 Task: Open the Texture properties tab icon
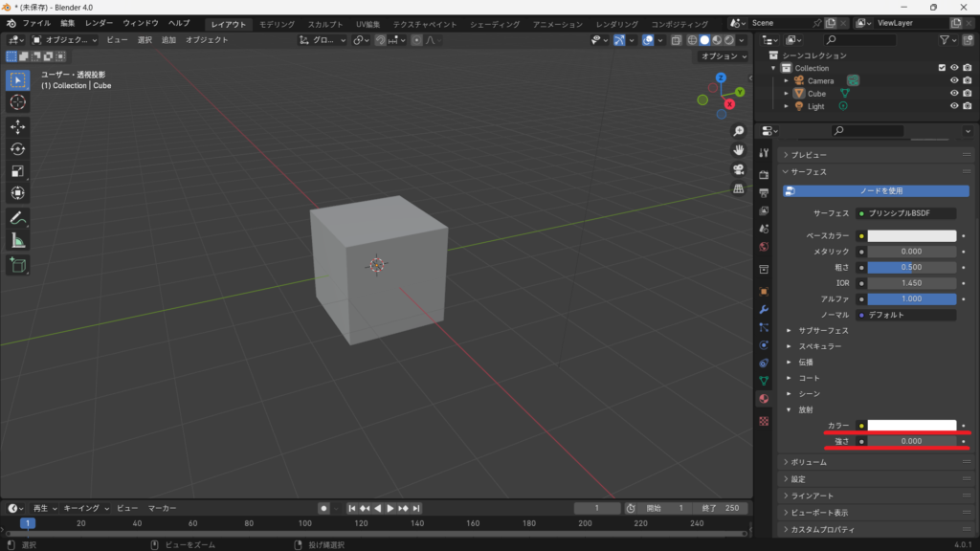pos(764,421)
